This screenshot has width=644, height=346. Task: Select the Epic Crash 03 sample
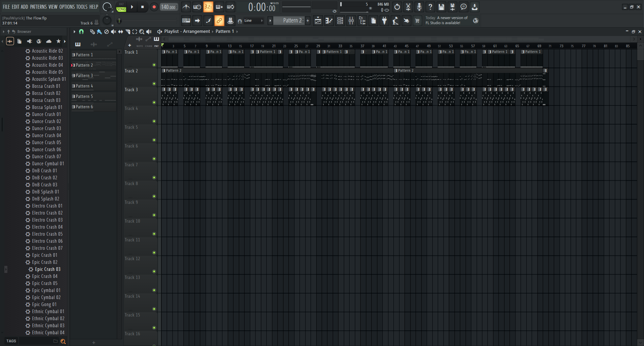[x=48, y=269]
